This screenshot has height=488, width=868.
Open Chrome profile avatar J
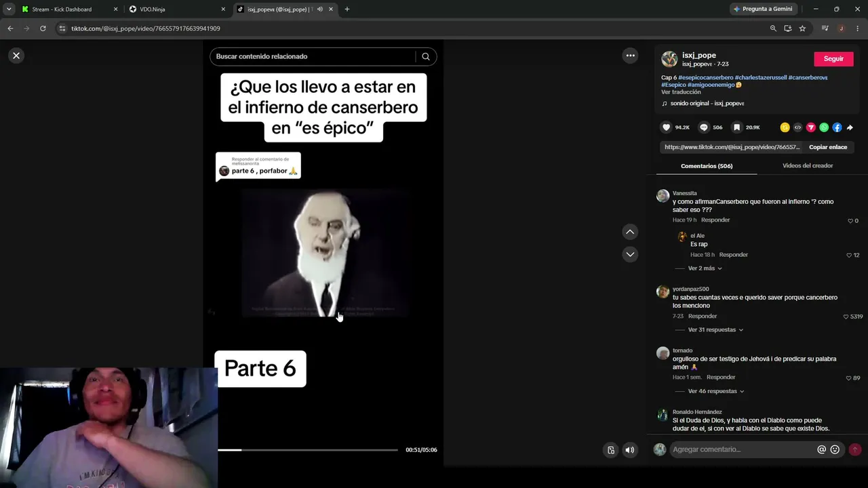coord(841,28)
